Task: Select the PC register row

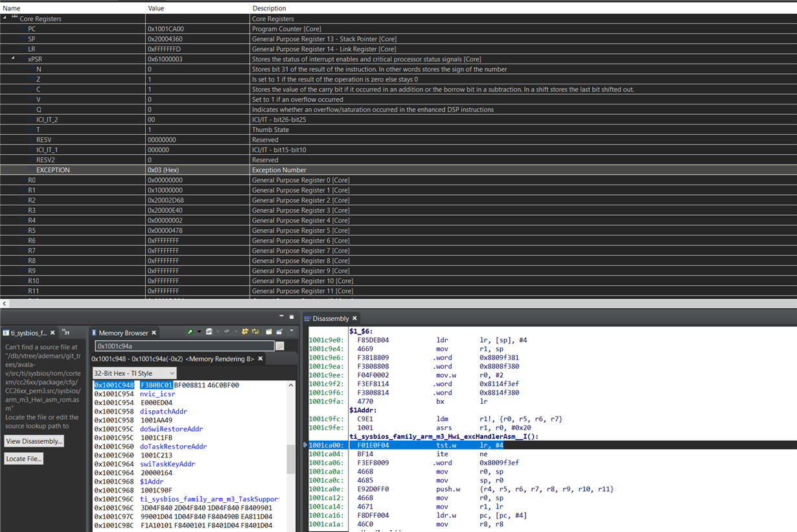Action: click(x=398, y=29)
